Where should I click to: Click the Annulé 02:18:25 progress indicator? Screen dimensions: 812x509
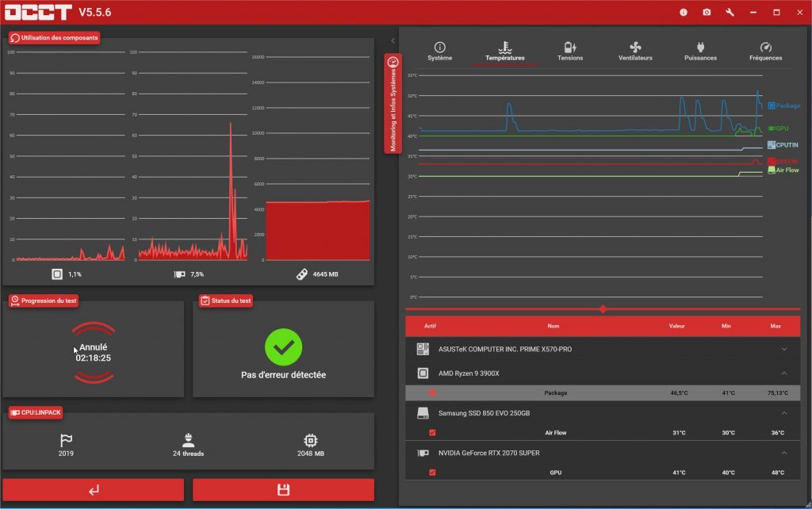click(x=94, y=353)
